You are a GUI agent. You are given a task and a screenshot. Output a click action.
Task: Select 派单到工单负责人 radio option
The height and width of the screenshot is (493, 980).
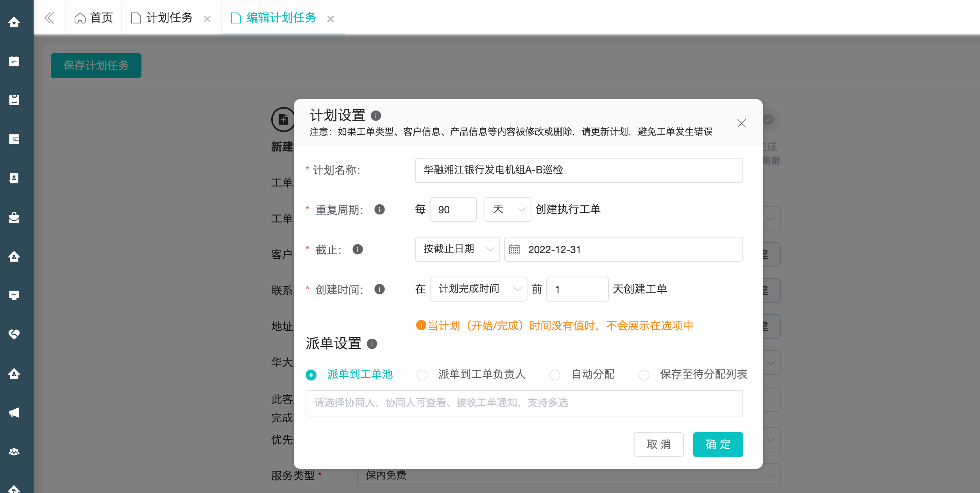[x=422, y=375]
